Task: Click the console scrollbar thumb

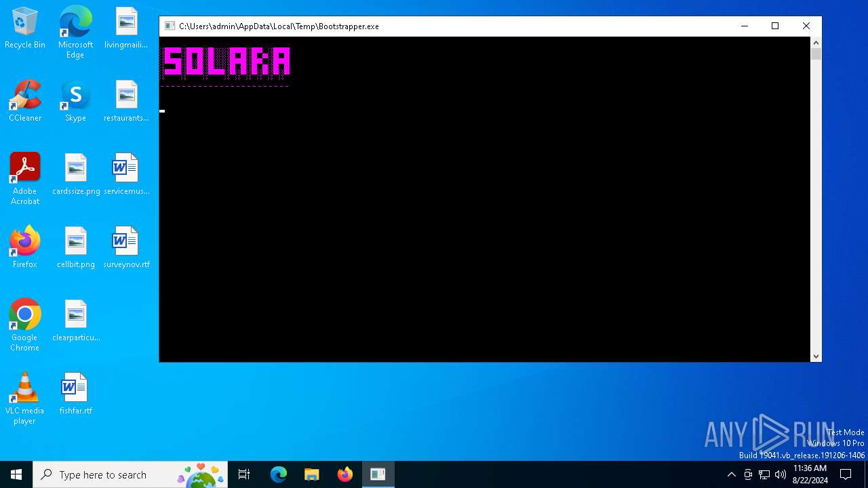Action: 816,54
